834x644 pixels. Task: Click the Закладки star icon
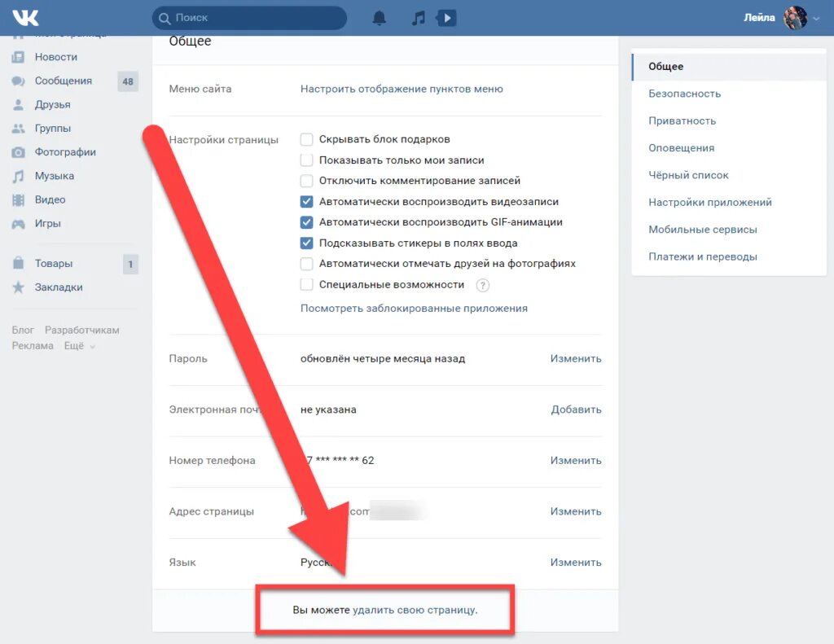pos(19,287)
